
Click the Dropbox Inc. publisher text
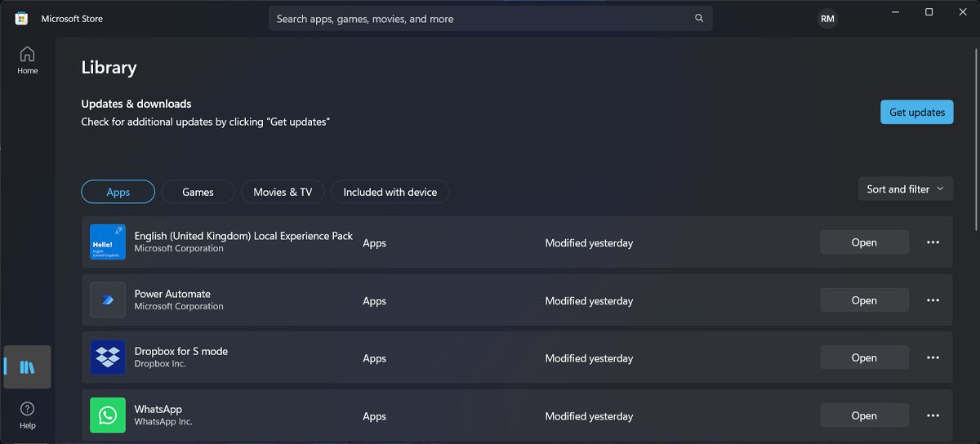coord(160,364)
